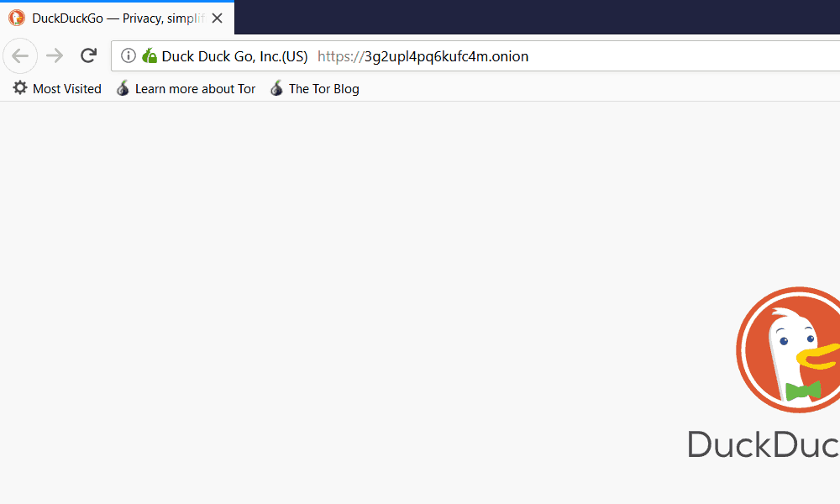Open the green onion padlock security details
840x504 pixels.
click(x=150, y=55)
